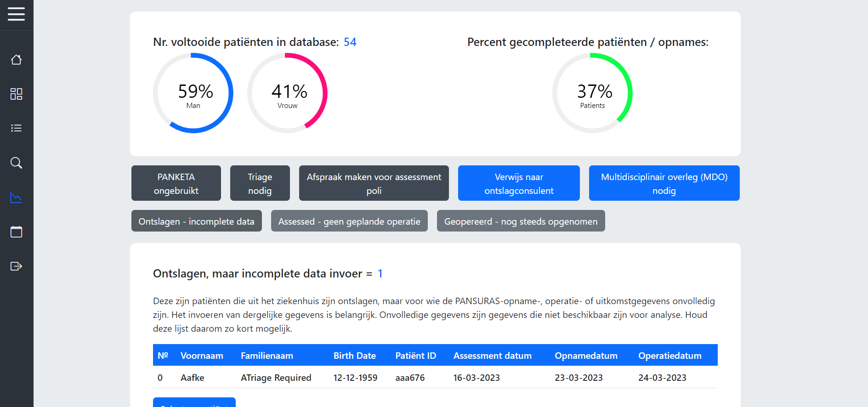
Task: Select Assessed - geen geplande operatie
Action: [349, 221]
